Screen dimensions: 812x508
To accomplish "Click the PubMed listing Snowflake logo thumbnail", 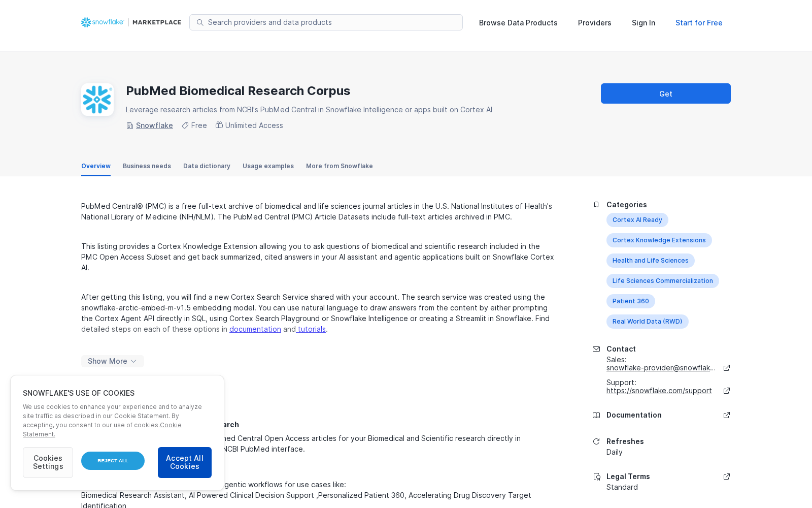I will pos(97,100).
